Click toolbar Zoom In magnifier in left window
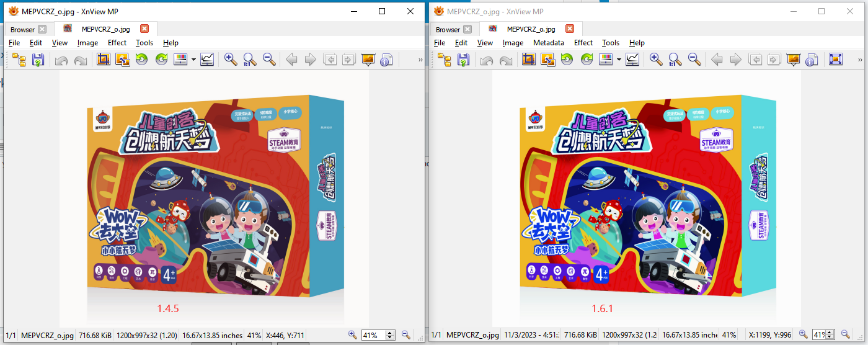The height and width of the screenshot is (345, 868). click(x=231, y=60)
